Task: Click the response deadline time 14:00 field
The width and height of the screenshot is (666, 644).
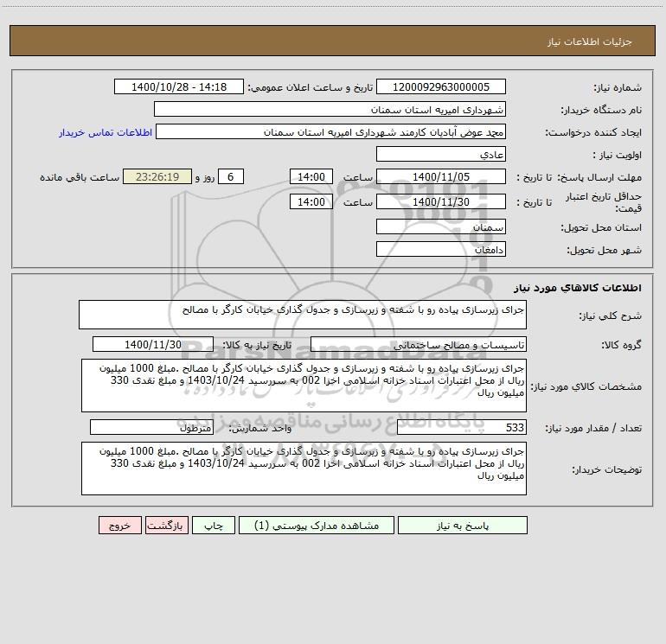Action: 311,176
